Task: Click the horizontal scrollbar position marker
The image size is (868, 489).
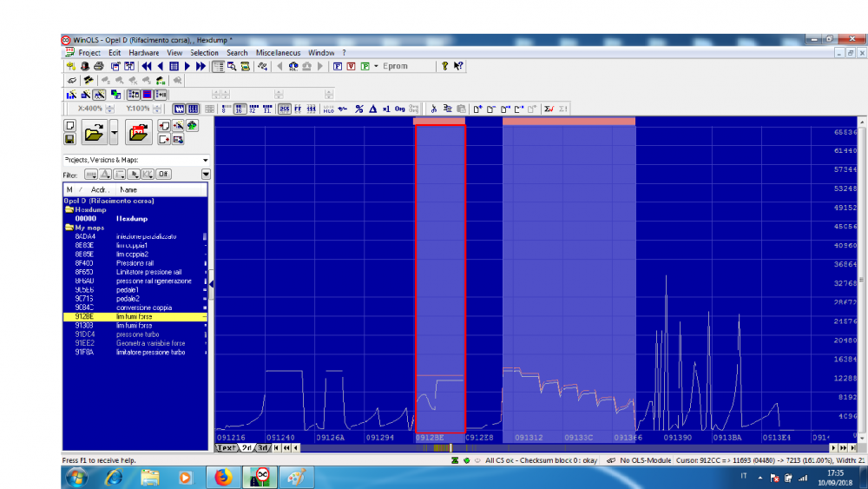Action: 450,448
